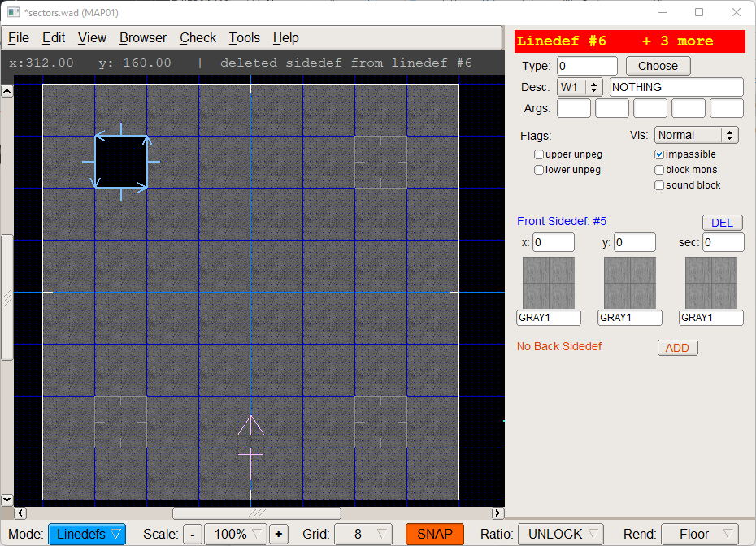Increase zoom with the scale "+" button
Screen dimensions: 756x546
click(x=278, y=534)
